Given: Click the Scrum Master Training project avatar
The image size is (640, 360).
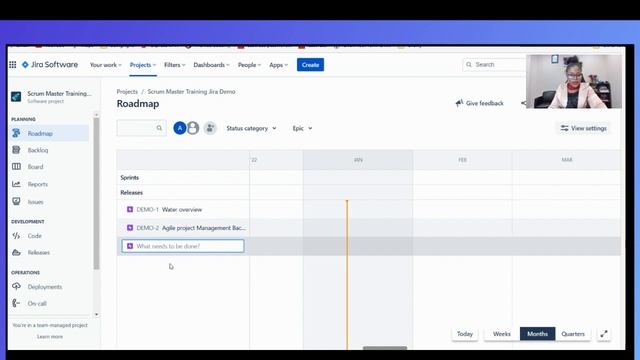Looking at the screenshot, I should [16, 97].
